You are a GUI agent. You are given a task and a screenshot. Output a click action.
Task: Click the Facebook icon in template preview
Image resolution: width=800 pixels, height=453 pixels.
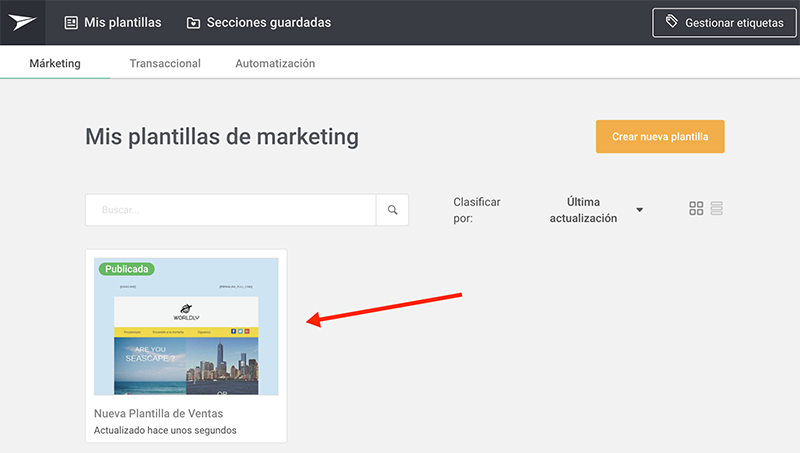[234, 330]
